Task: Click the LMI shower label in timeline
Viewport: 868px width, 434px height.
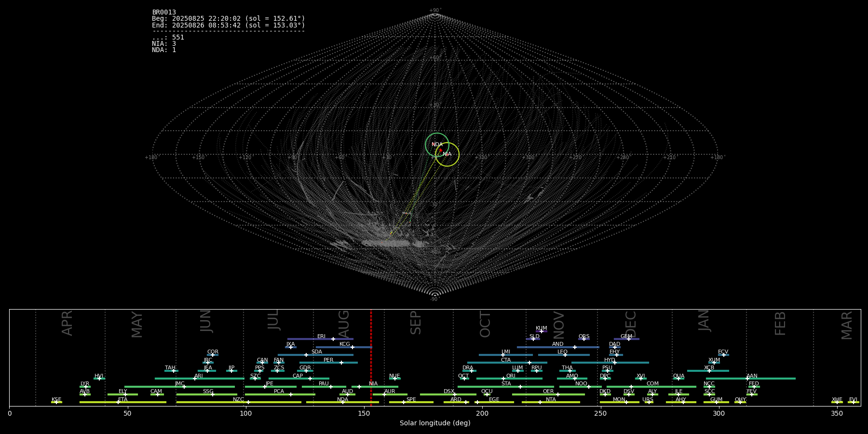Action: tap(506, 352)
